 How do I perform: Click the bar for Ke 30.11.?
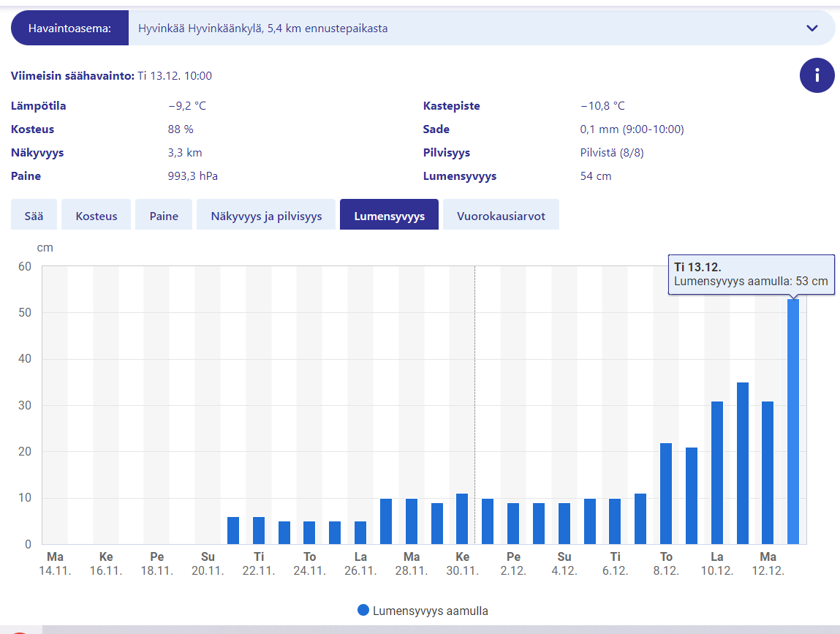pos(462,519)
